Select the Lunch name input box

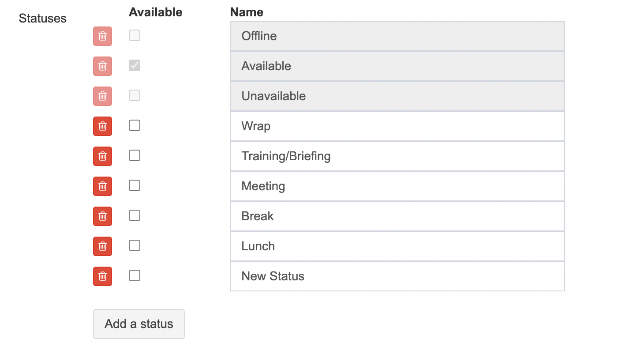[397, 246]
